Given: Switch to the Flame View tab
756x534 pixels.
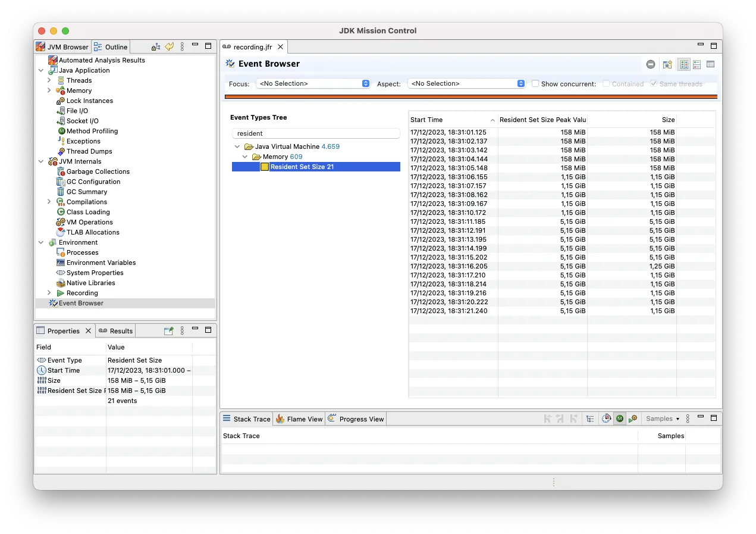Looking at the screenshot, I should click(299, 419).
